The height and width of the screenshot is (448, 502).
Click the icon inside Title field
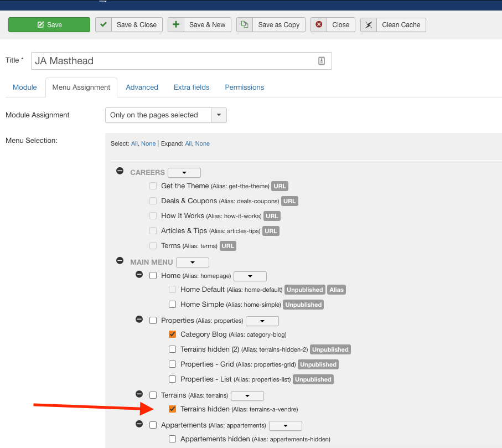pos(322,61)
